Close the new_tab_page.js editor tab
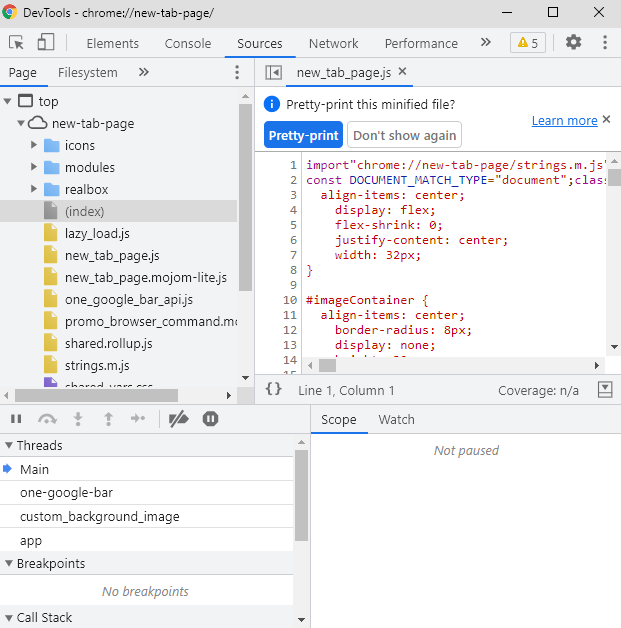This screenshot has width=621, height=628. [402, 71]
